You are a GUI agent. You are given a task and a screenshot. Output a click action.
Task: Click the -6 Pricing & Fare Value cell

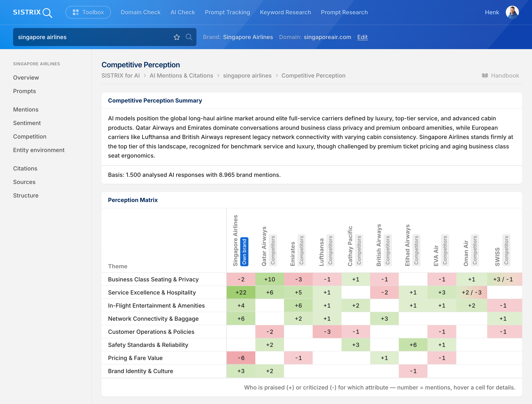[241, 358]
